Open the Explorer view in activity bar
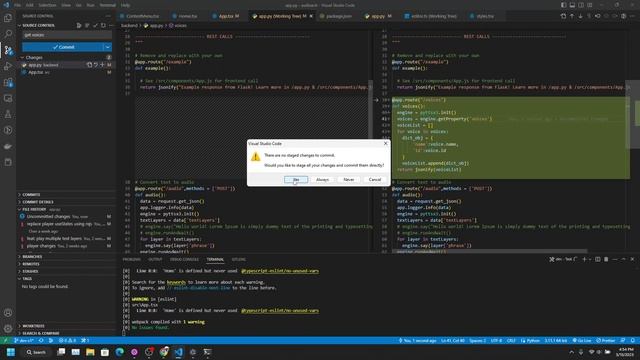This screenshot has width=640, height=360. pyautogui.click(x=8, y=18)
